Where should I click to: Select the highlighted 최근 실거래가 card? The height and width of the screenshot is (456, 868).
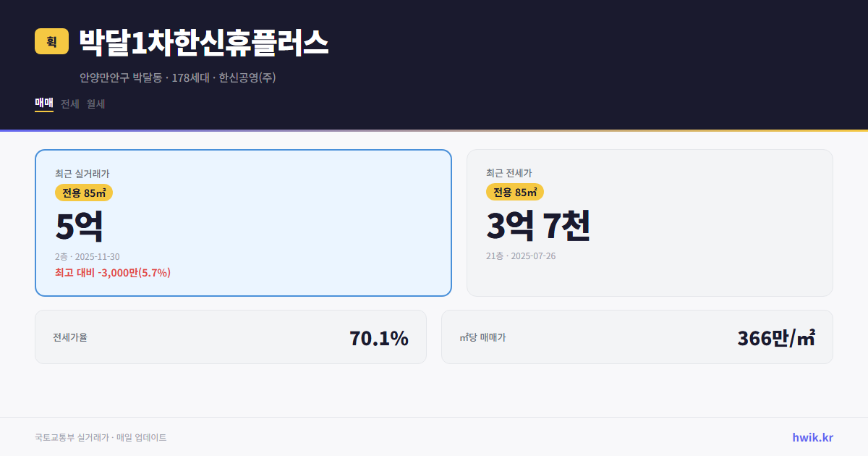[x=243, y=222]
